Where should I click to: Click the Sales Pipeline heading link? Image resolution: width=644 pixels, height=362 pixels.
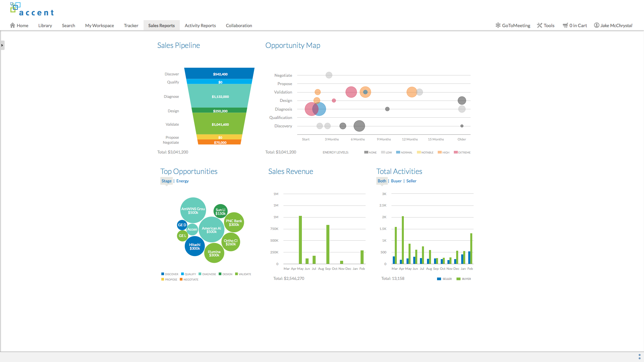pyautogui.click(x=178, y=45)
